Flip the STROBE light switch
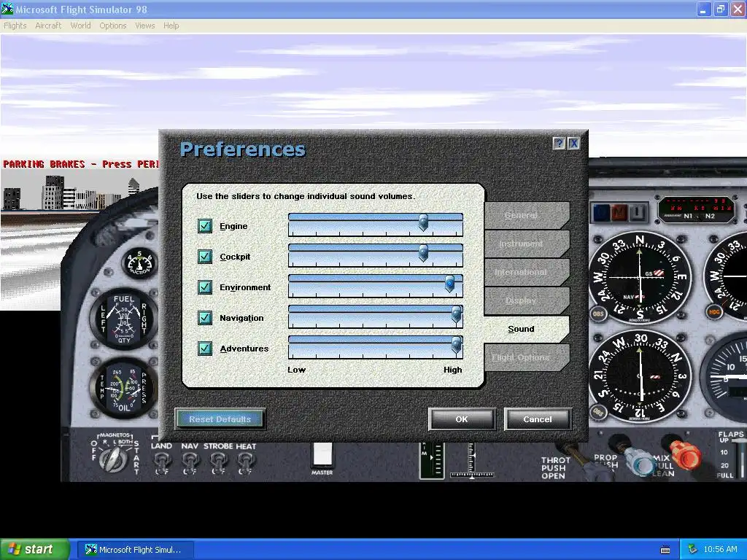The height and width of the screenshot is (560, 747). (x=217, y=461)
